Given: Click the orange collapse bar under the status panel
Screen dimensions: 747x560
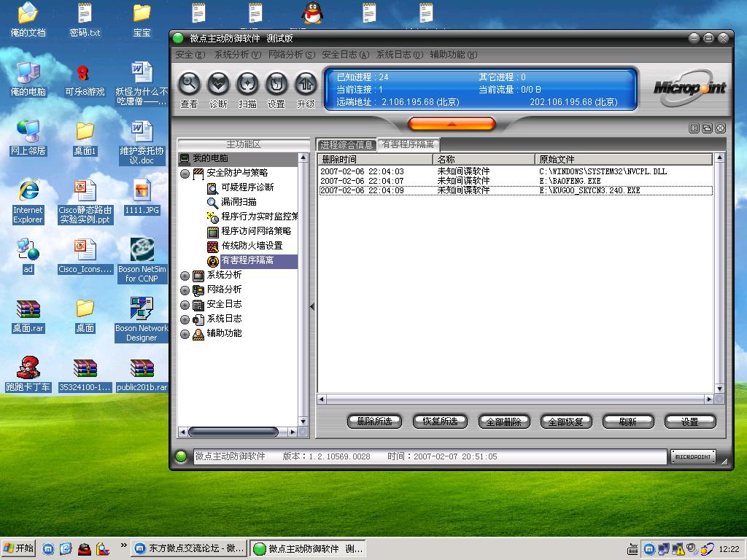Looking at the screenshot, I should pos(452,124).
